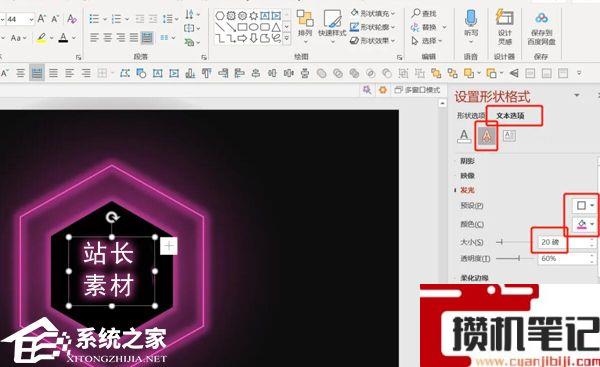The image size is (600, 367).
Task: Select the right arrow shape in gallery
Action: [x=242, y=38]
